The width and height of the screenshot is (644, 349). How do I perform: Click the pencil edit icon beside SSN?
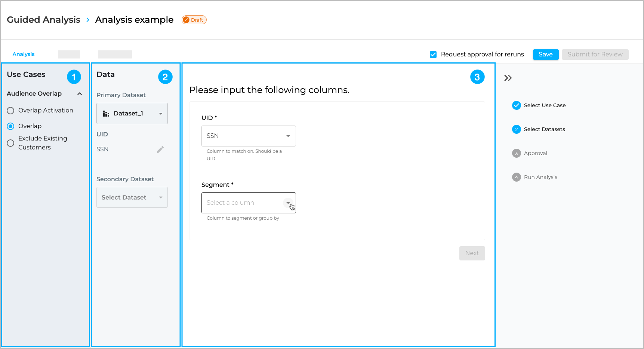pyautogui.click(x=160, y=149)
